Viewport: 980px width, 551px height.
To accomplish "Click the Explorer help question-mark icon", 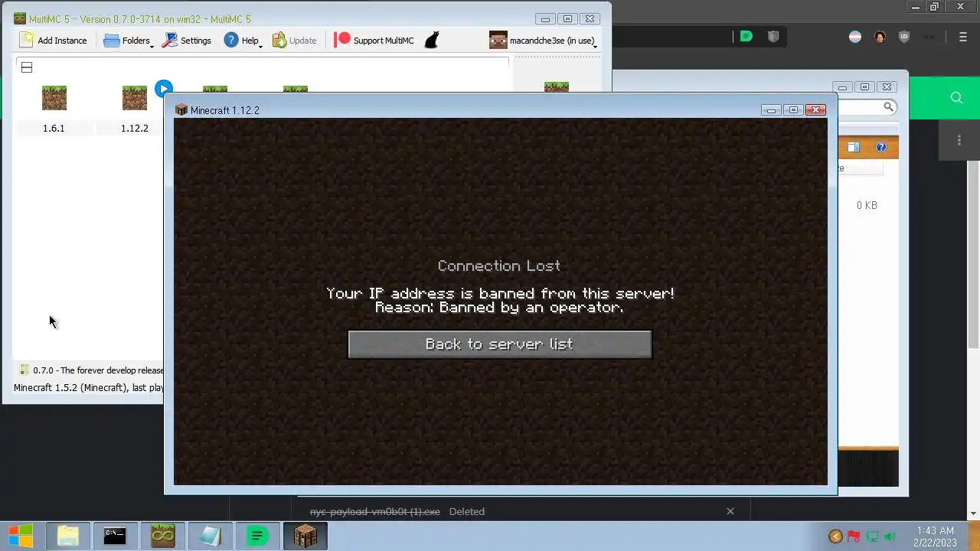I will (x=880, y=147).
